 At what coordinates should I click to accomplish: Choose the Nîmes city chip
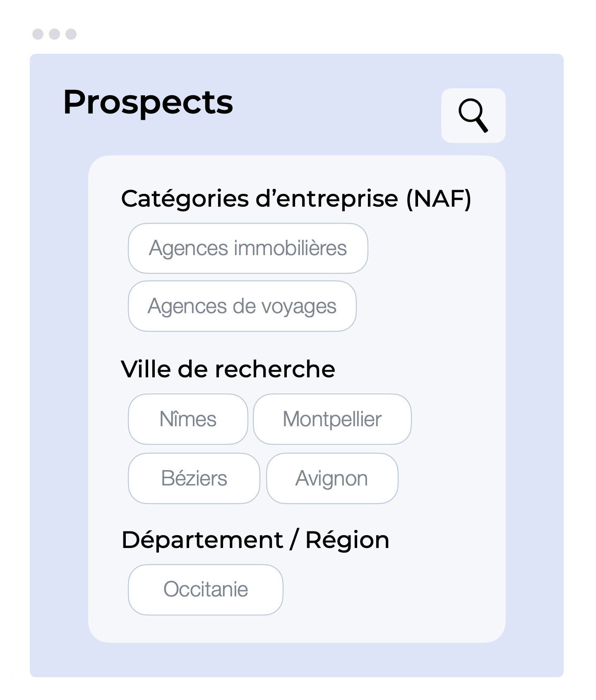pos(188,419)
